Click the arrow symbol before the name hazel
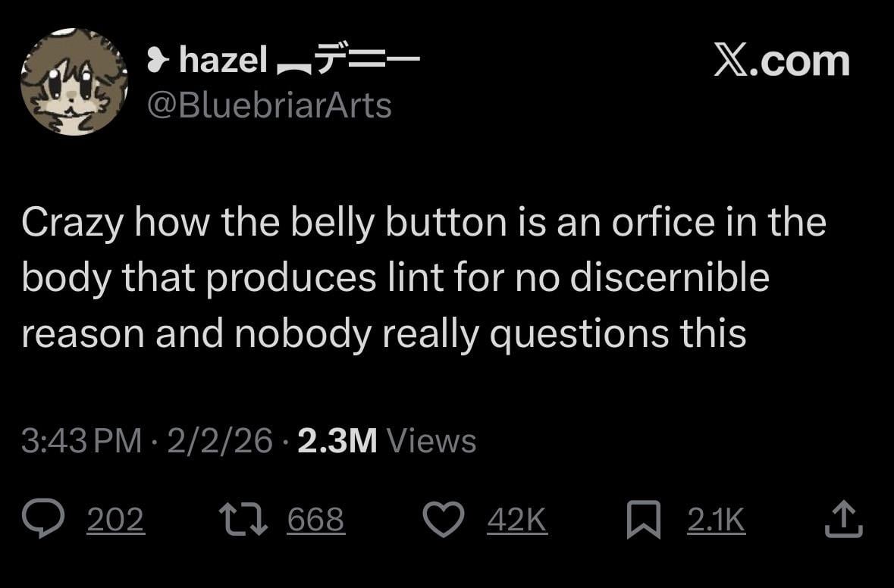Image resolution: width=894 pixels, height=588 pixels. click(x=158, y=61)
